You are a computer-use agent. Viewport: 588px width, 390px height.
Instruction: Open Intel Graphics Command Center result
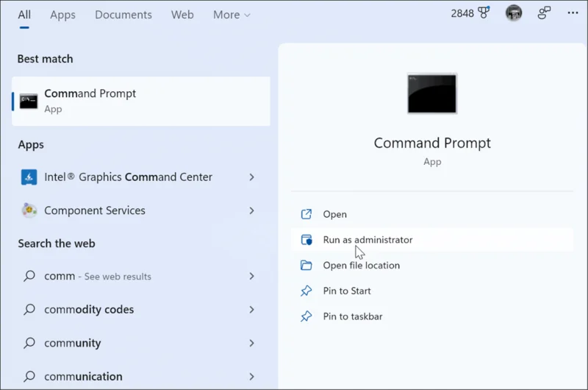[x=128, y=177]
